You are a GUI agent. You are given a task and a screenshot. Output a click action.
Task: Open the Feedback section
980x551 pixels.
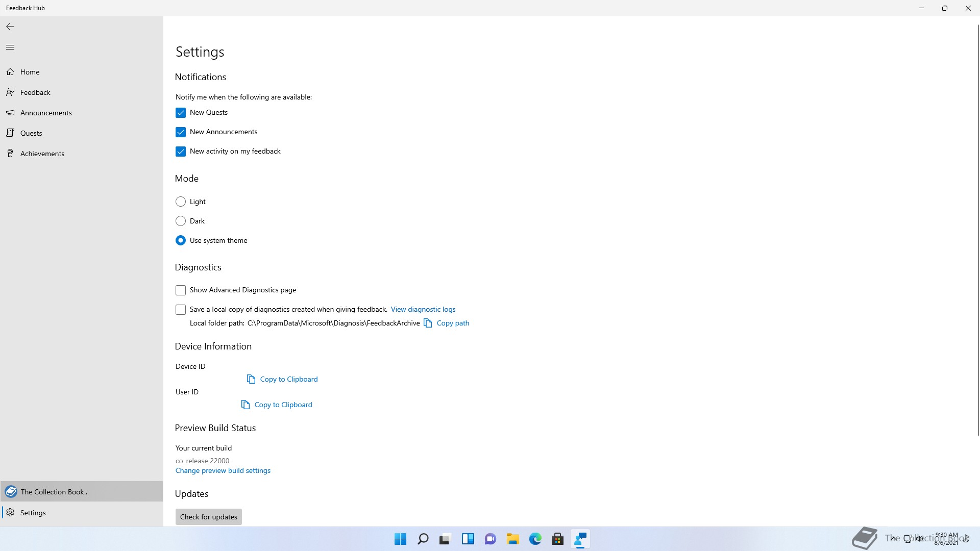(x=82, y=92)
